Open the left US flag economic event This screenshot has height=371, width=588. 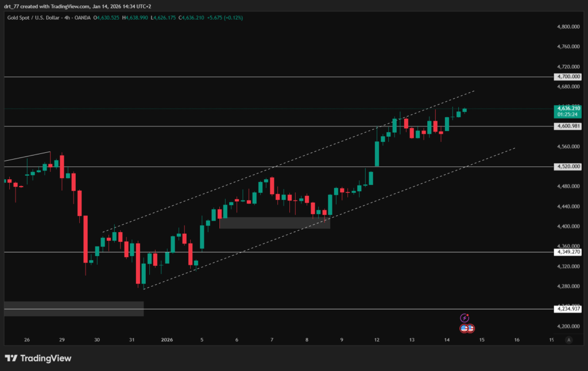[x=464, y=329]
